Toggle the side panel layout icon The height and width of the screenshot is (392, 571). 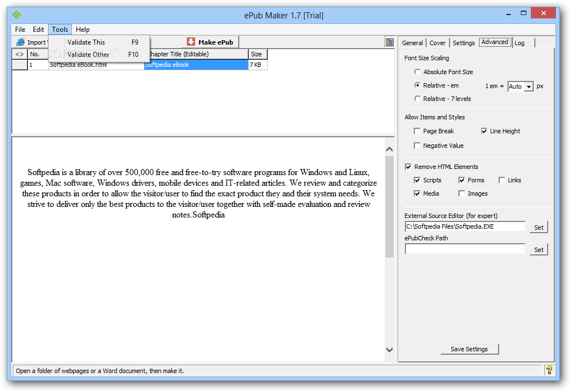click(x=390, y=42)
